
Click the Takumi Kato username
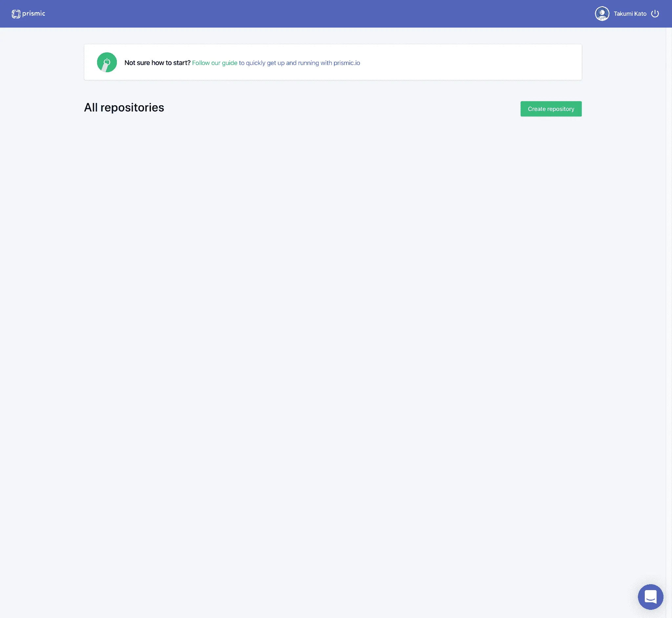[x=630, y=14]
